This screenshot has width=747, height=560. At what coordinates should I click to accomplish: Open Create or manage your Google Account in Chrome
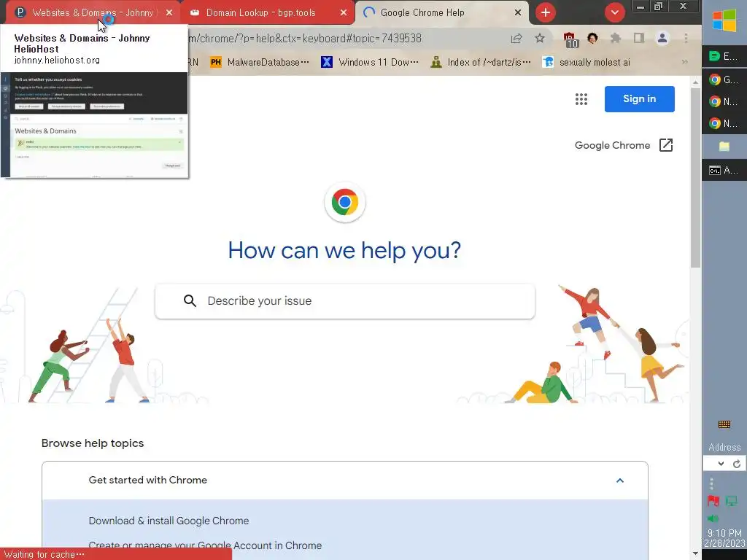(x=205, y=545)
